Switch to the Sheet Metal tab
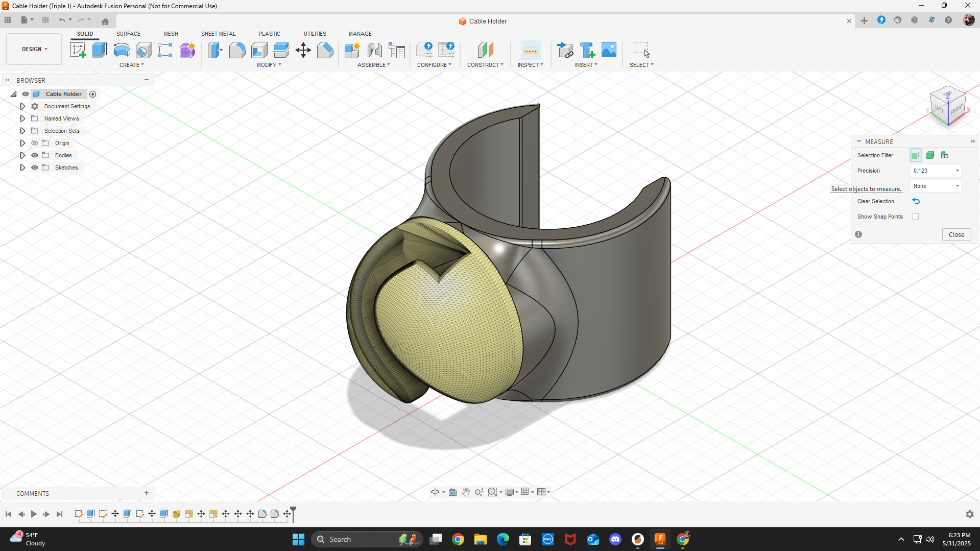This screenshot has width=980, height=551. (219, 34)
